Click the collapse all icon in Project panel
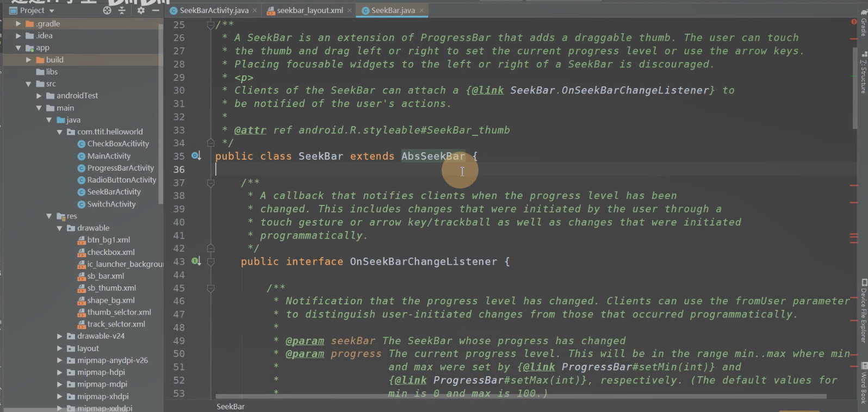The image size is (868, 412). [x=122, y=10]
